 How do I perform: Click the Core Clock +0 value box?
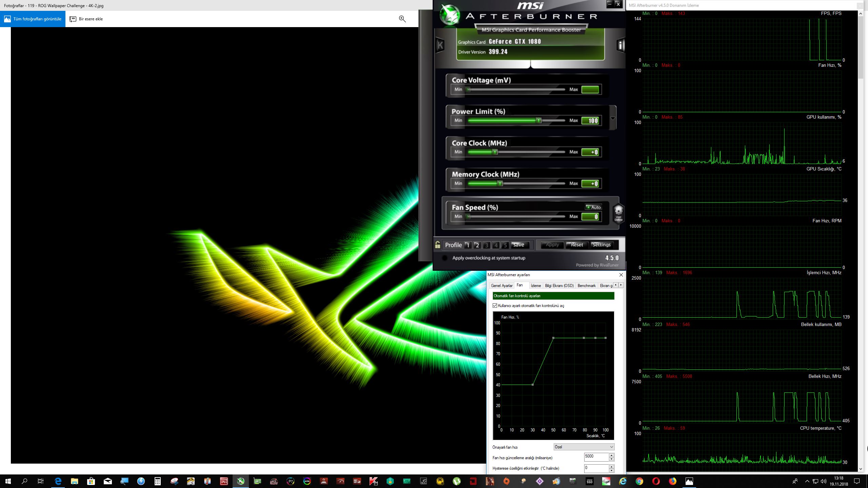click(590, 152)
